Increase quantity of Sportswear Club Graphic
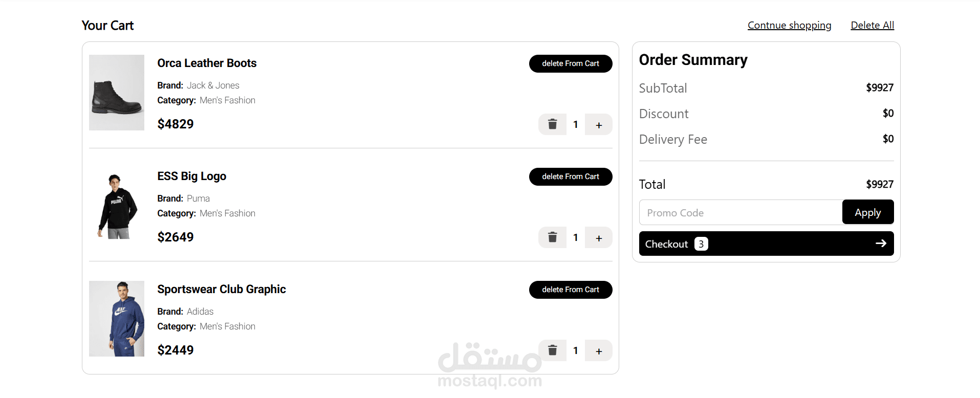This screenshot has height=398, width=980. (599, 350)
